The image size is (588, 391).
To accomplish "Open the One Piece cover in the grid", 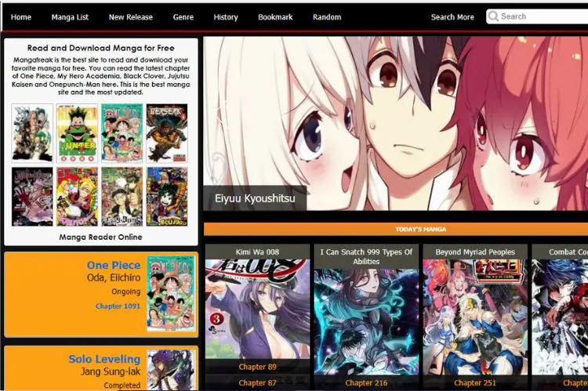I will pyautogui.click(x=122, y=133).
